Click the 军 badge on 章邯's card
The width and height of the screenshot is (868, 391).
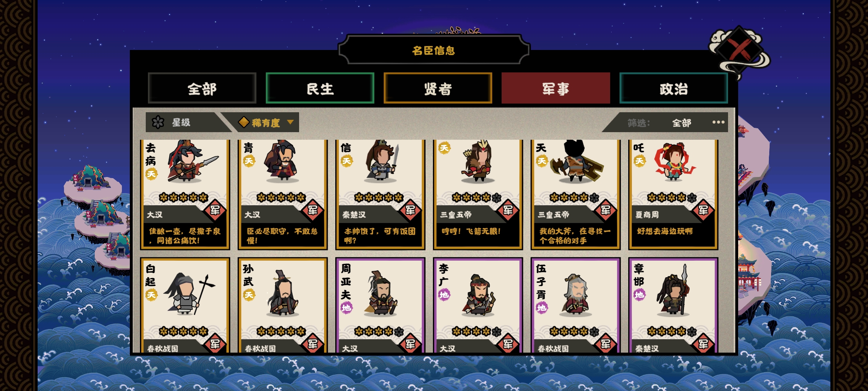703,343
